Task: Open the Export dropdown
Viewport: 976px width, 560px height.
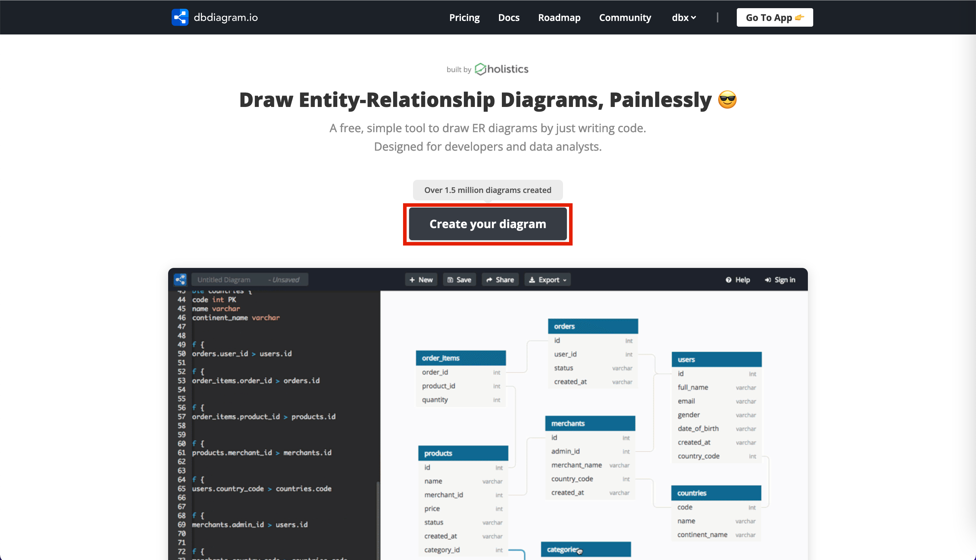Action: [x=547, y=280]
